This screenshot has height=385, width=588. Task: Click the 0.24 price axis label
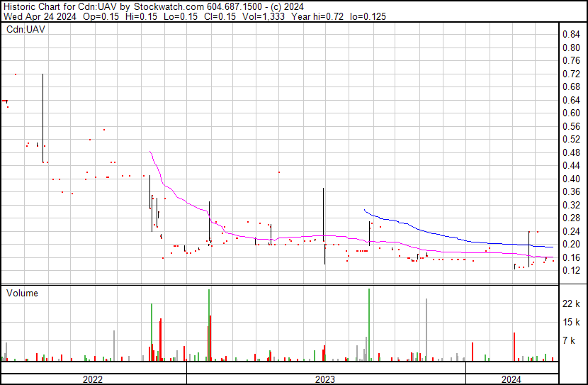571,231
